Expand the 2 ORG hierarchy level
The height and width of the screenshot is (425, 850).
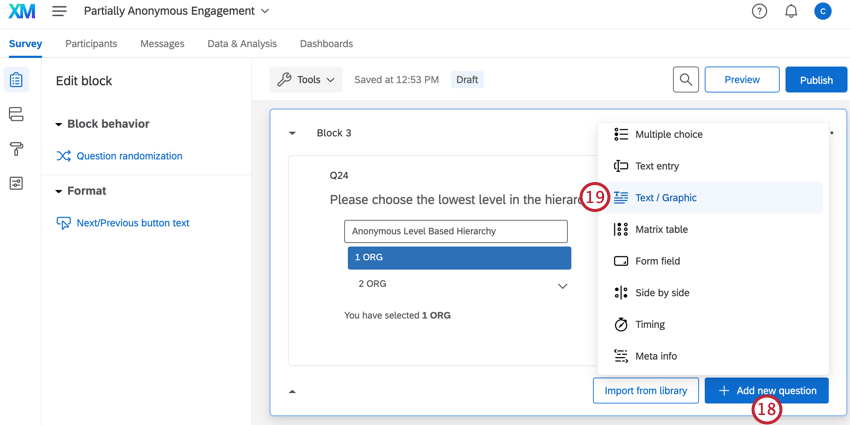[562, 286]
